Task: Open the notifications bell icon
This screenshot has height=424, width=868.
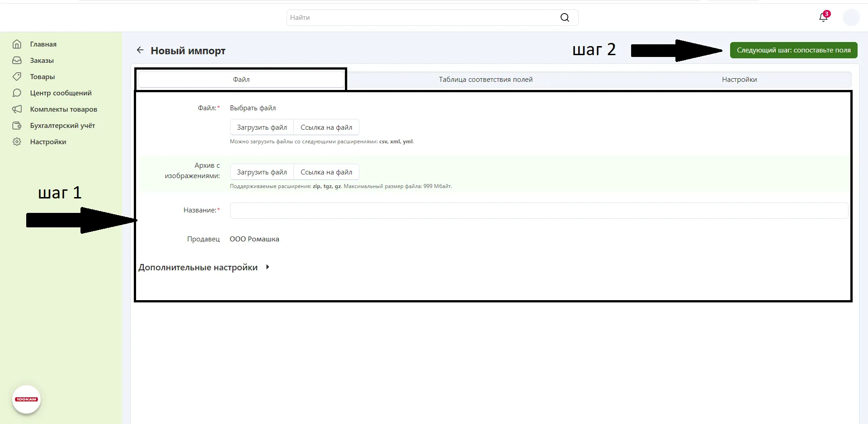Action: tap(823, 18)
